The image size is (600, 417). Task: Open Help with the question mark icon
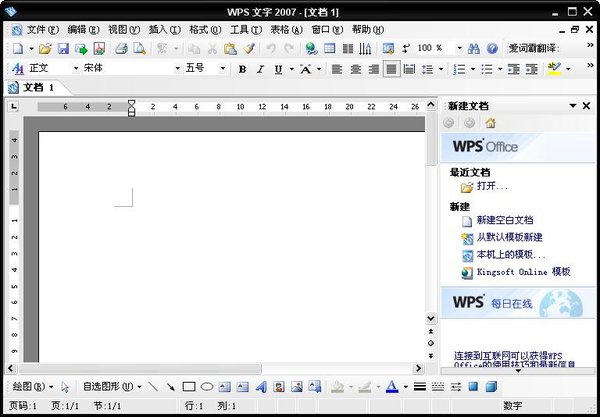tap(492, 49)
